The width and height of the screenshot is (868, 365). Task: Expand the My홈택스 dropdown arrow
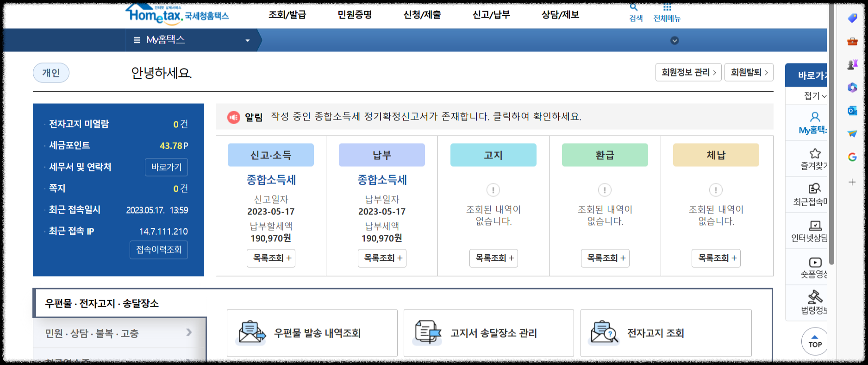[248, 41]
